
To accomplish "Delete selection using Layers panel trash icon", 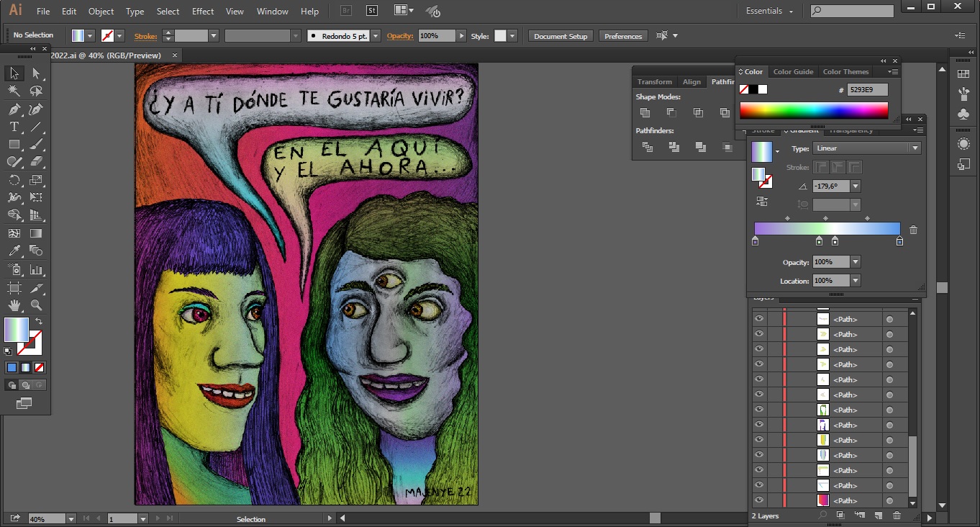I will (x=897, y=515).
